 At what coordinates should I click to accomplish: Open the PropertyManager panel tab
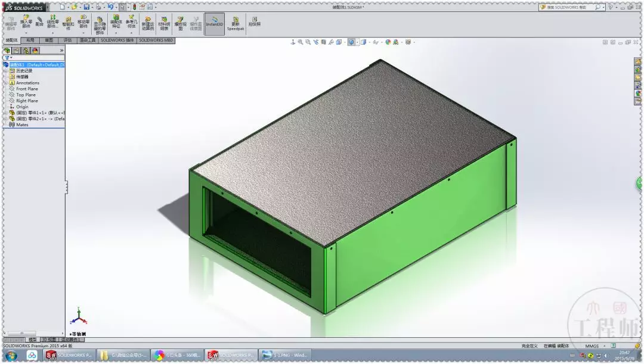[17, 51]
